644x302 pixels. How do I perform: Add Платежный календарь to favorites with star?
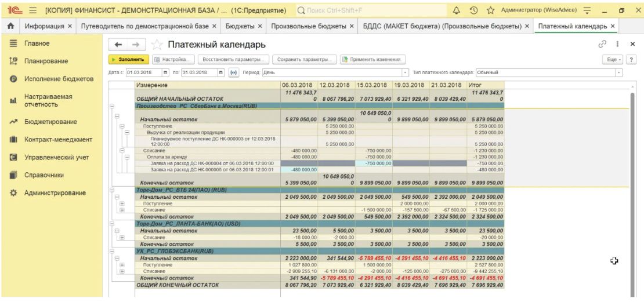pos(155,45)
